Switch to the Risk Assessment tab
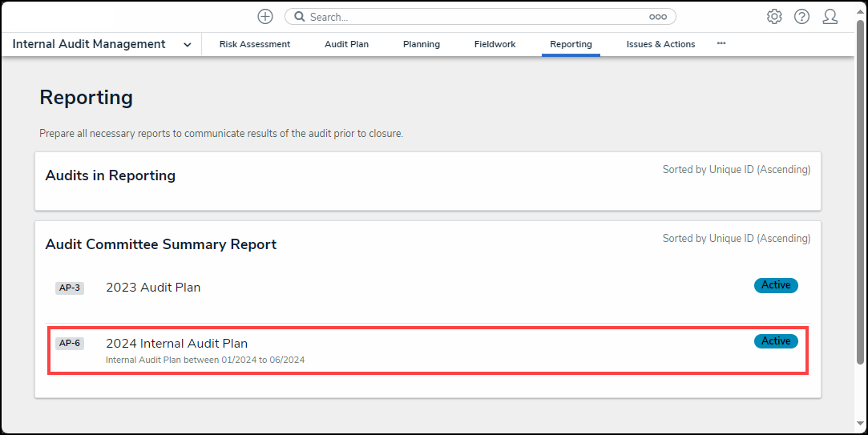 255,45
